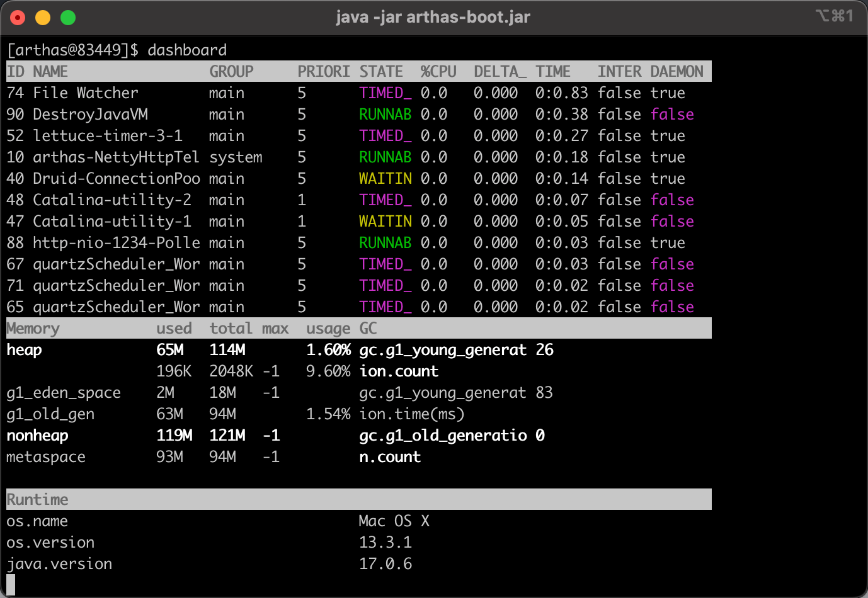The height and width of the screenshot is (598, 868).
Task: Click the 'Memory' section header
Action: pyautogui.click(x=33, y=329)
